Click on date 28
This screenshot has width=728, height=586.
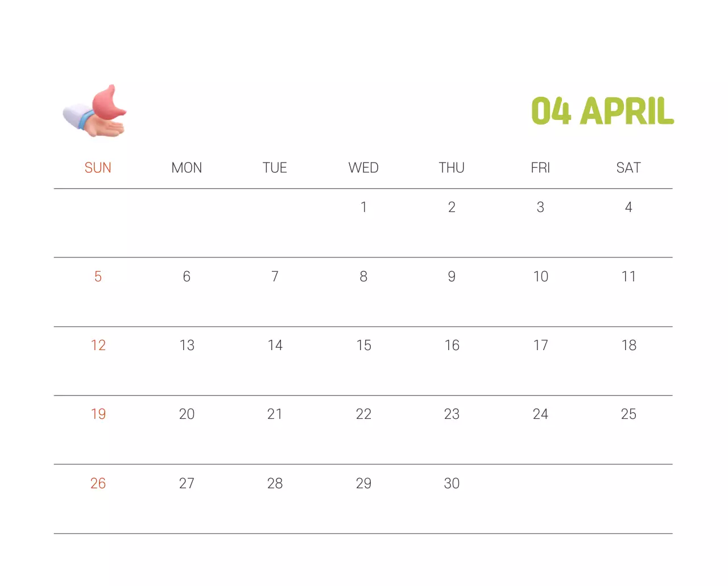(x=275, y=484)
